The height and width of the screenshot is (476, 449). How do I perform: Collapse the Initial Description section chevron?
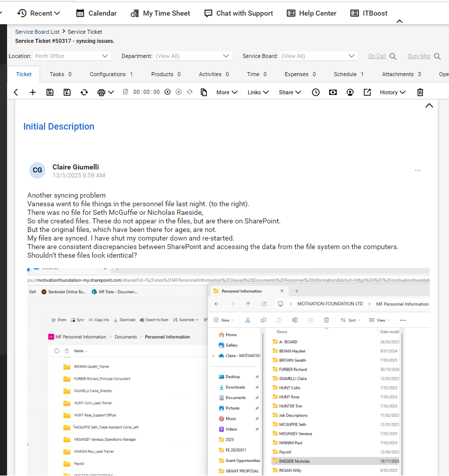pyautogui.click(x=429, y=106)
